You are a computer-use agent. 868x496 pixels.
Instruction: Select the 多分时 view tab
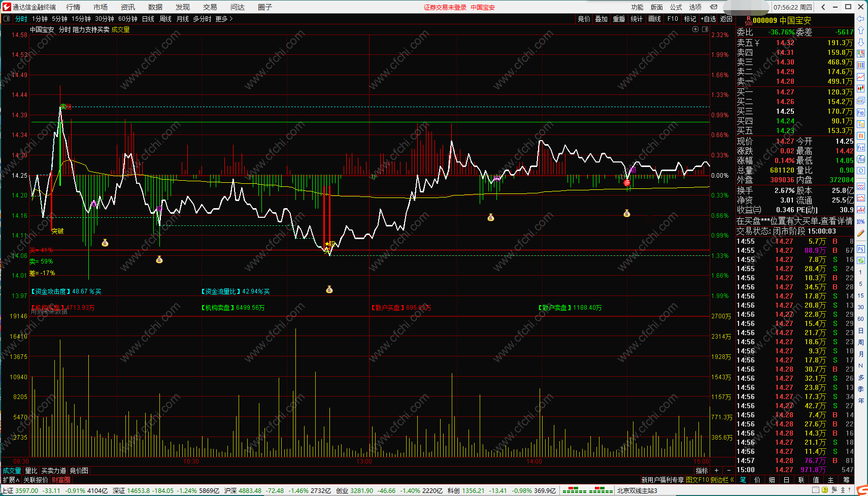(202, 19)
